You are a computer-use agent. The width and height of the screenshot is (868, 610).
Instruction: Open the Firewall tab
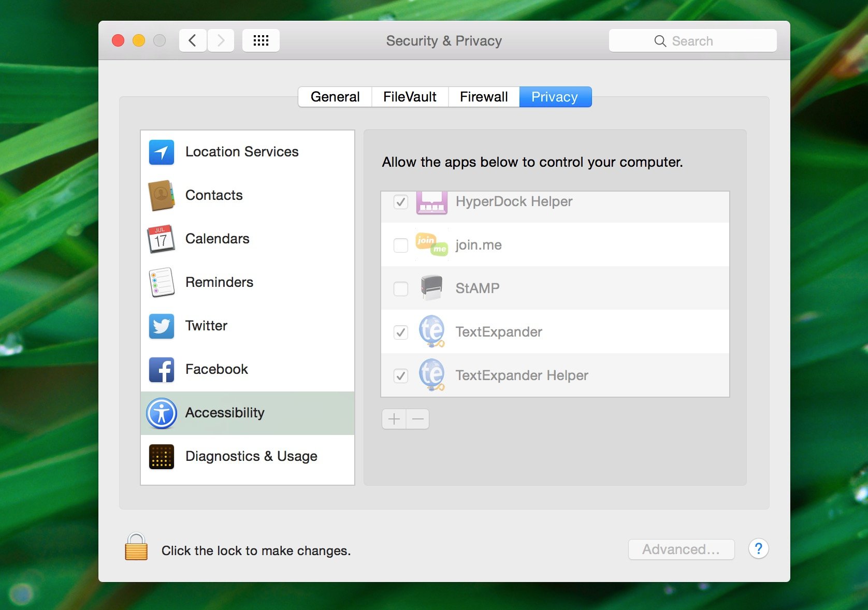point(484,97)
